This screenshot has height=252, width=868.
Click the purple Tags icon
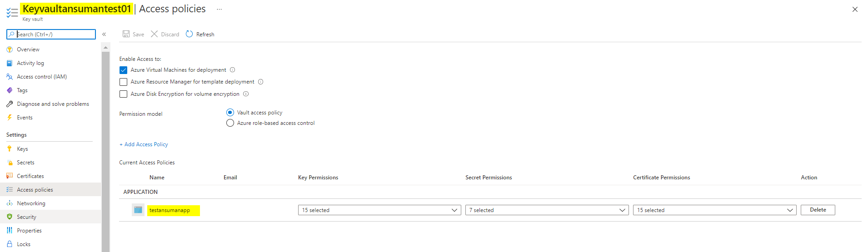click(10, 90)
